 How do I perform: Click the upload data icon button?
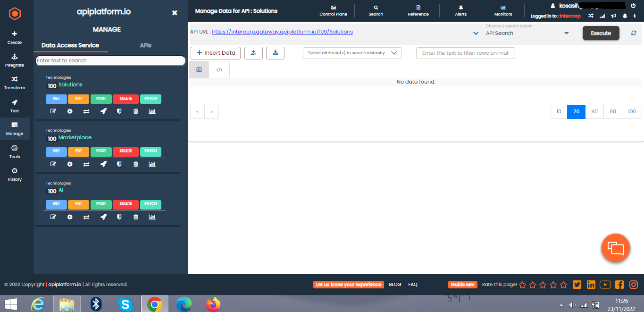coord(253,53)
